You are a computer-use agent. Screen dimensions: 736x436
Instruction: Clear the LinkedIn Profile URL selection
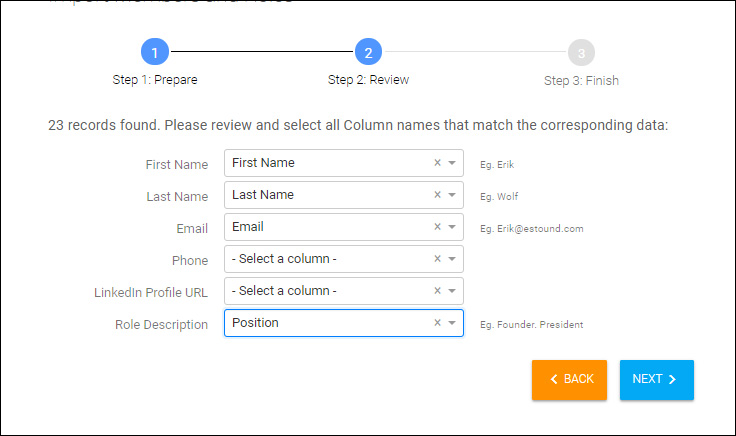(437, 291)
